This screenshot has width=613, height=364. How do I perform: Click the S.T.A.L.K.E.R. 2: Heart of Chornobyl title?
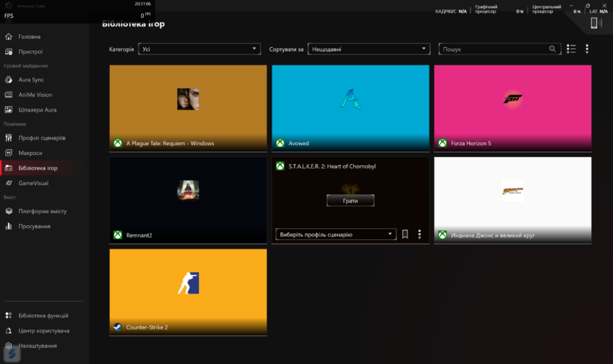click(x=332, y=166)
